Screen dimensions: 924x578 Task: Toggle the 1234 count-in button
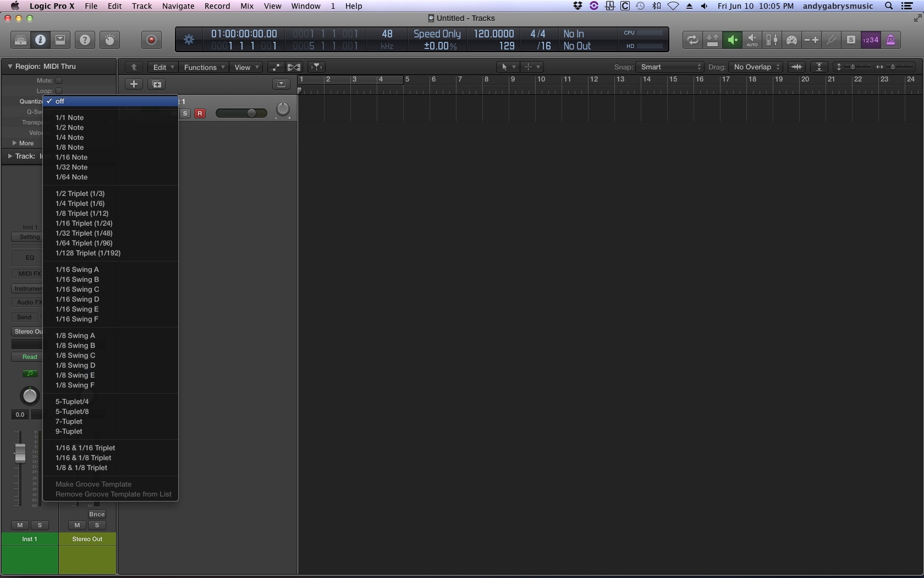871,40
